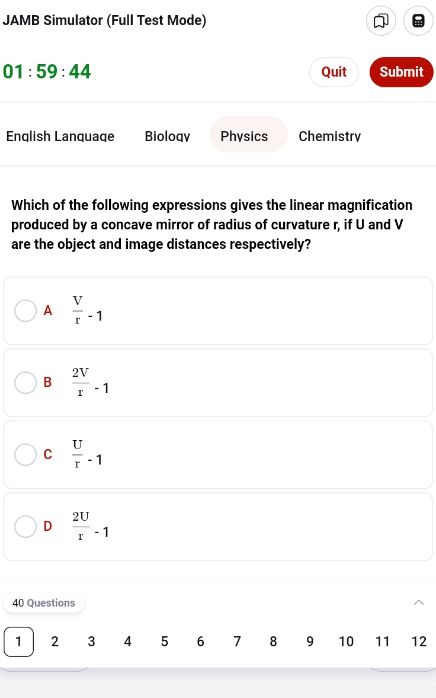This screenshot has height=698, width=436.
Task: Submit the test
Action: (x=401, y=72)
